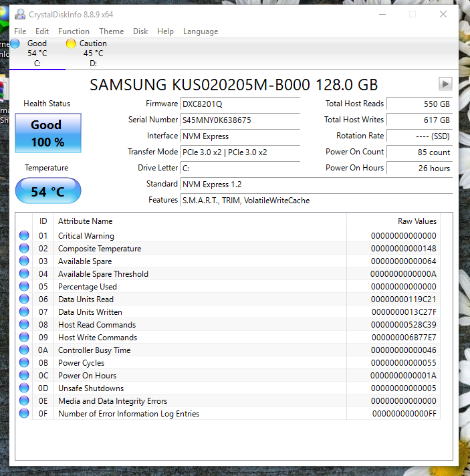The image size is (470, 476).
Task: Click status orb for Error Information Log Entries
Action: click(x=24, y=413)
